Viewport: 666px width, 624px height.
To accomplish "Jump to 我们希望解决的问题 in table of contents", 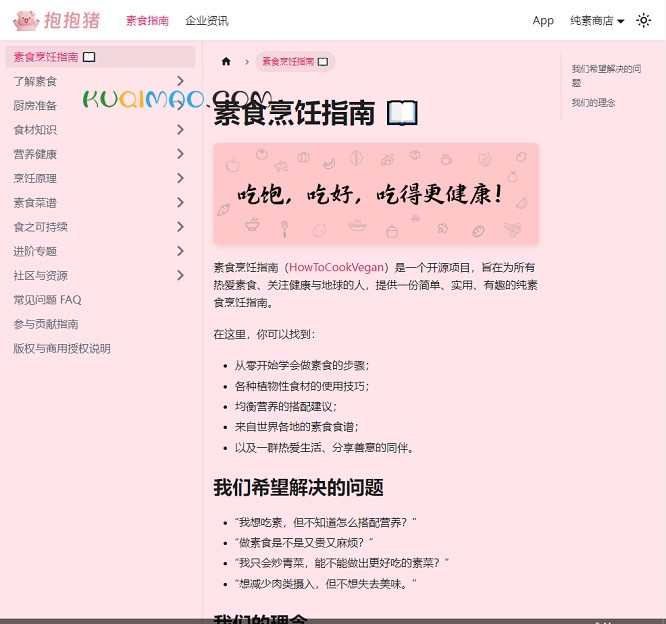I will [606, 75].
